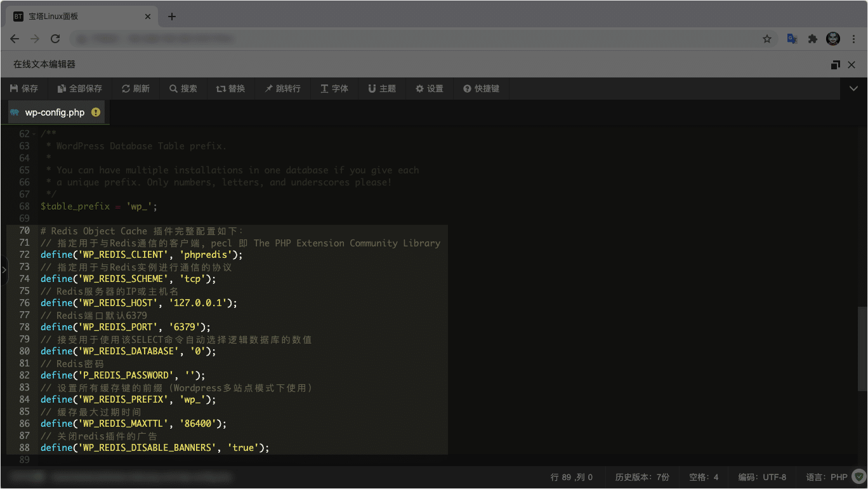Click the green shield icon in status bar
Screen dimensions: 868x489
click(x=858, y=476)
